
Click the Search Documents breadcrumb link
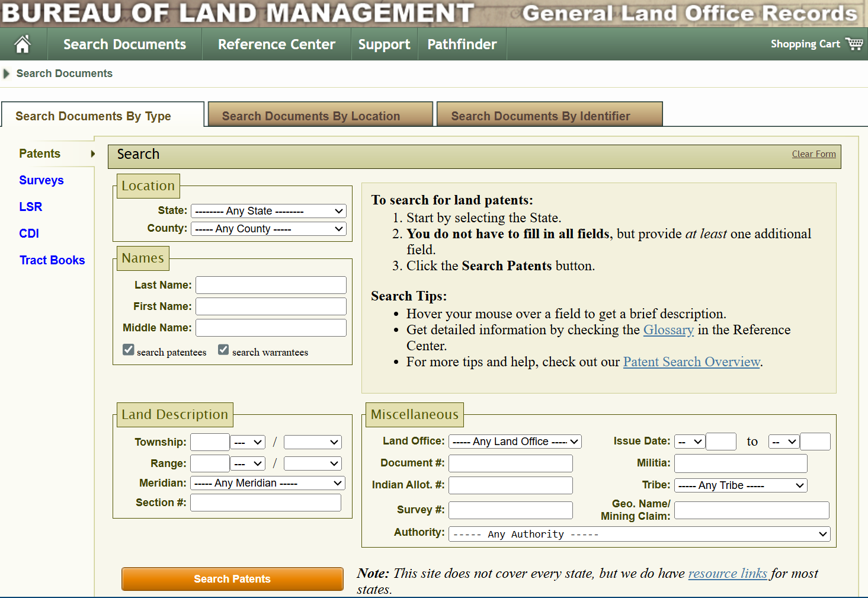65,73
